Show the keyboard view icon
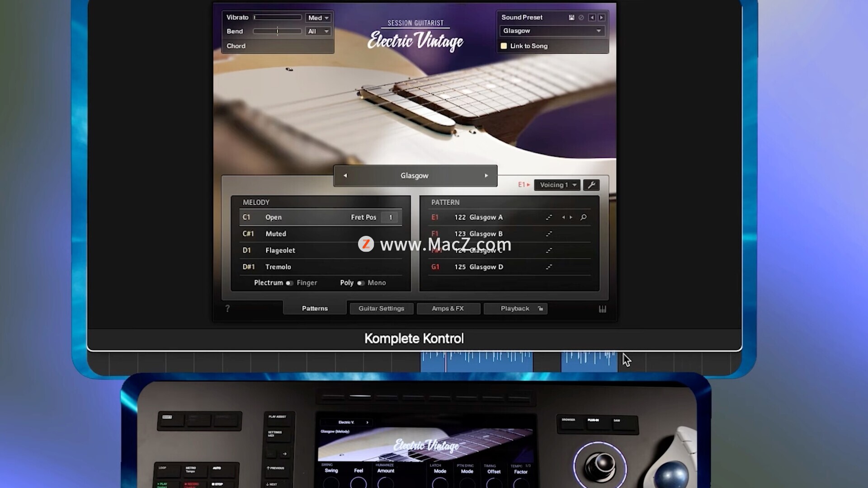 [603, 309]
